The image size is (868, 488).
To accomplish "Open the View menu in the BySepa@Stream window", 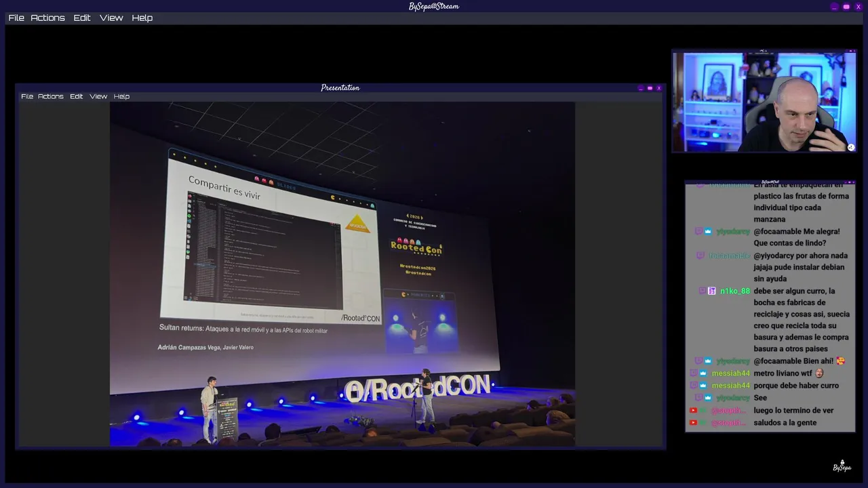I will [111, 18].
